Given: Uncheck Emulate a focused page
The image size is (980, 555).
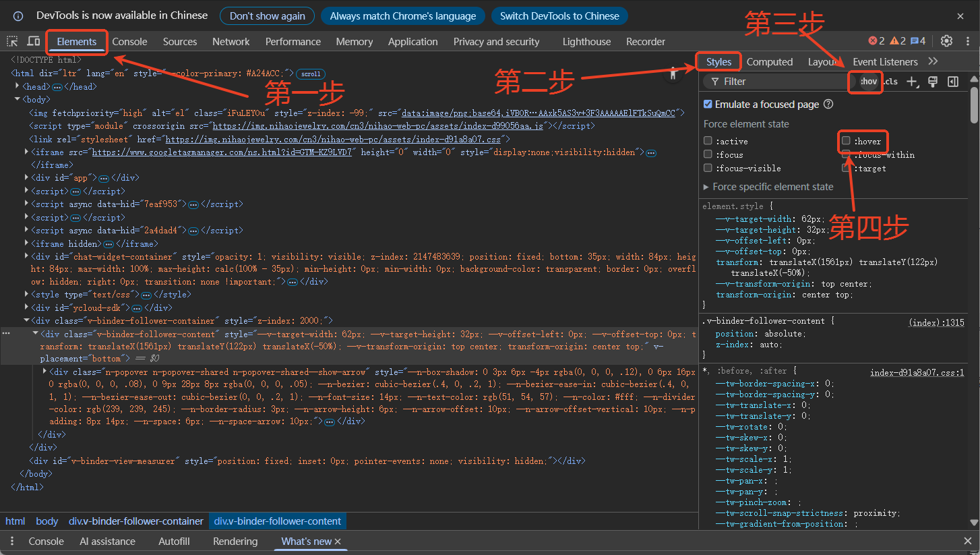Looking at the screenshot, I should 708,105.
